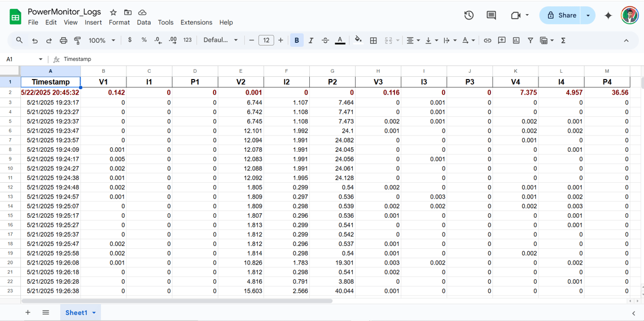Expand the Share options arrow
This screenshot has width=644, height=321.
click(588, 15)
